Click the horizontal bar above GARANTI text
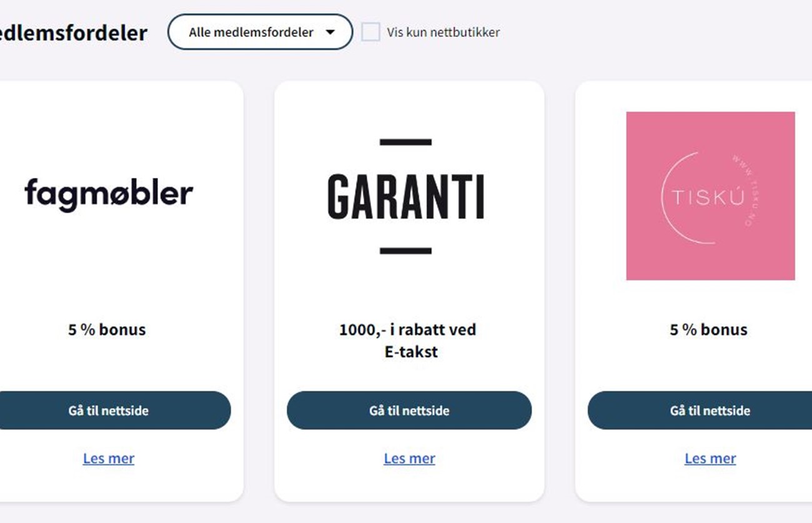 pyautogui.click(x=406, y=142)
